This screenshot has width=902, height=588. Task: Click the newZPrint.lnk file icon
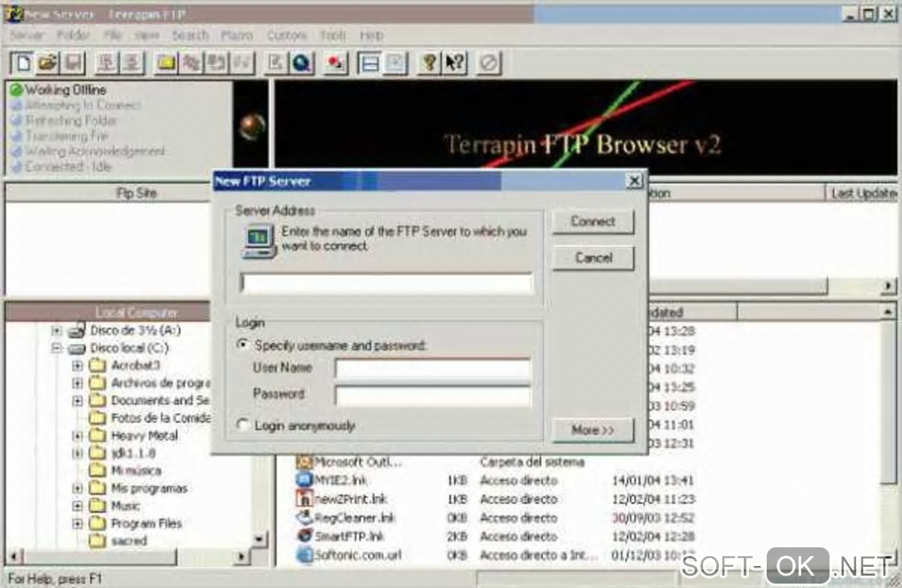tap(303, 498)
